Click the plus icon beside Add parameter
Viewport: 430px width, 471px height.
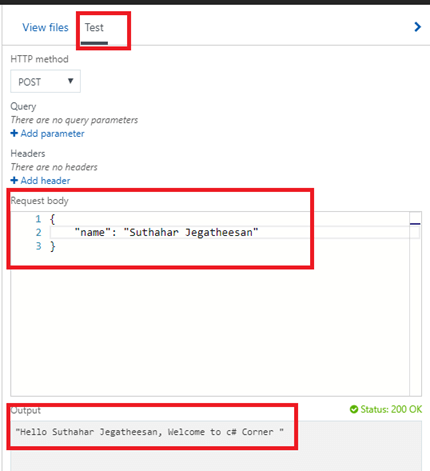click(x=14, y=133)
